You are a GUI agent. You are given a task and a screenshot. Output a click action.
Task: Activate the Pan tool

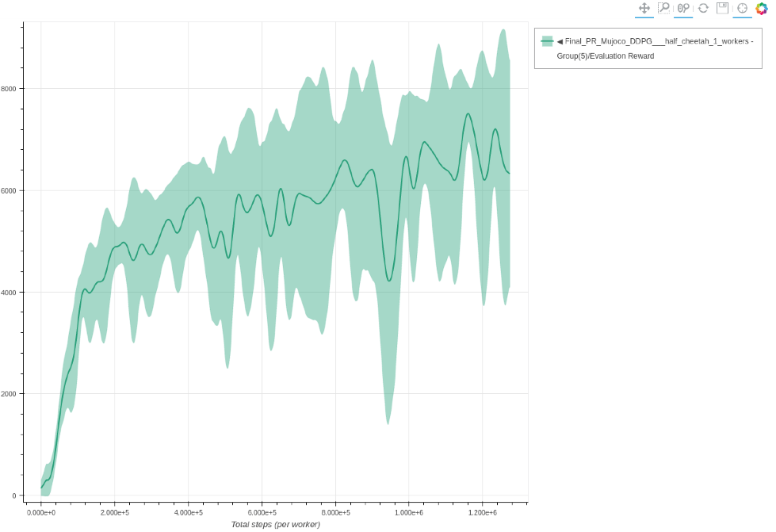(x=644, y=8)
